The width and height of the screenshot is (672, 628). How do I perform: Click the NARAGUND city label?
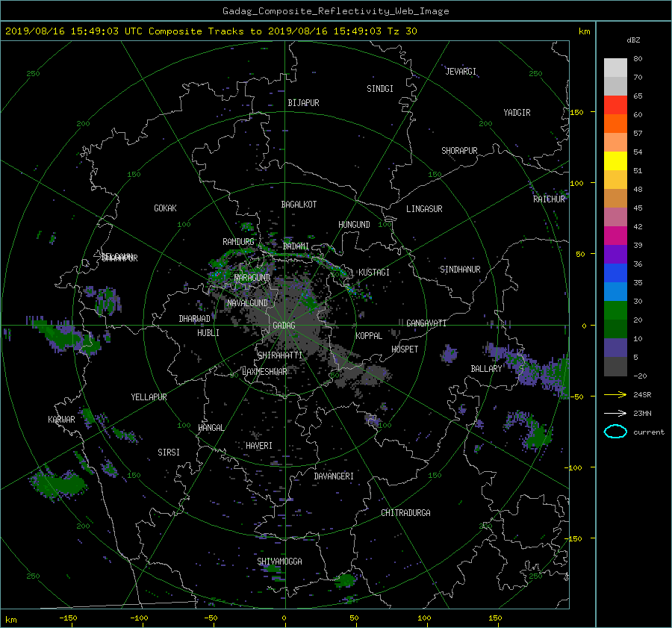coord(252,278)
